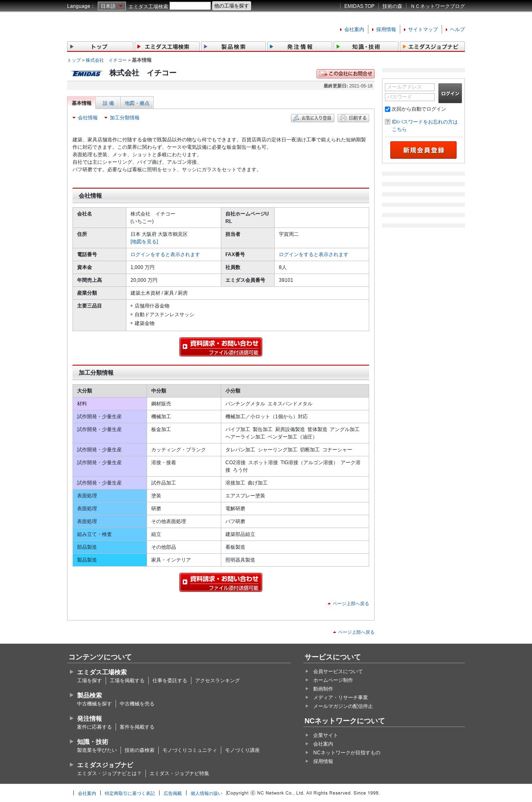Click the 資料請求・お問い合わせ button below 会社情報

coord(221,347)
